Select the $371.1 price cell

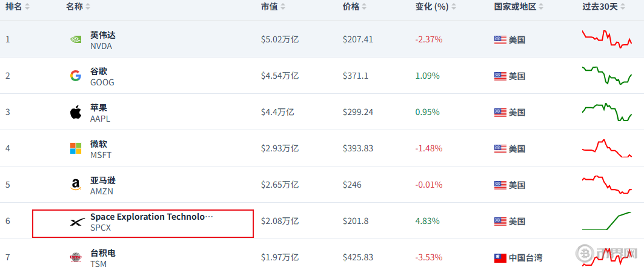tap(356, 76)
